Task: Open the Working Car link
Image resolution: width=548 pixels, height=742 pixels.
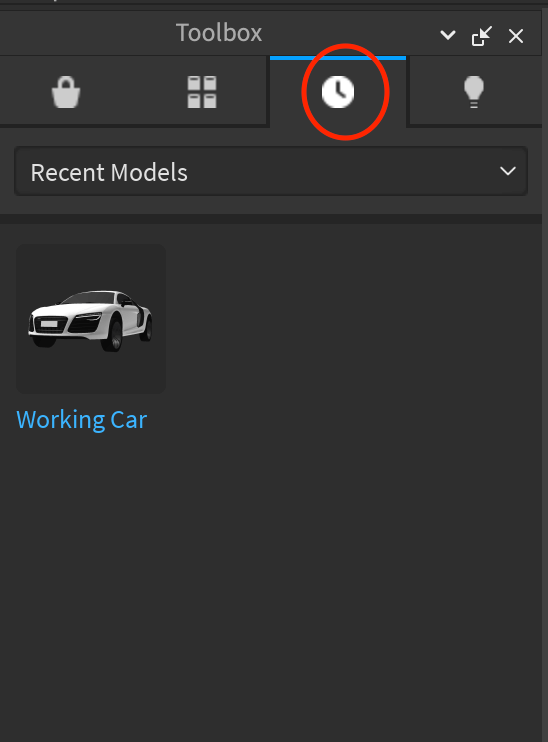Action: click(x=81, y=420)
